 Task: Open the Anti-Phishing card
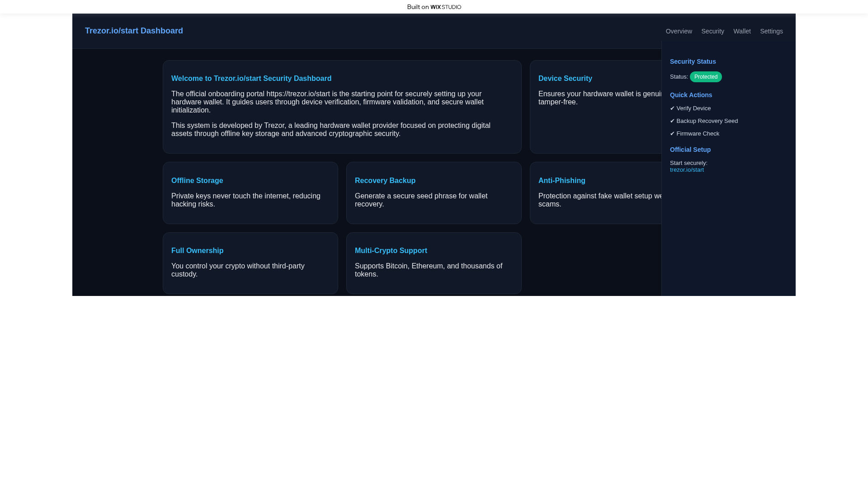(x=596, y=193)
